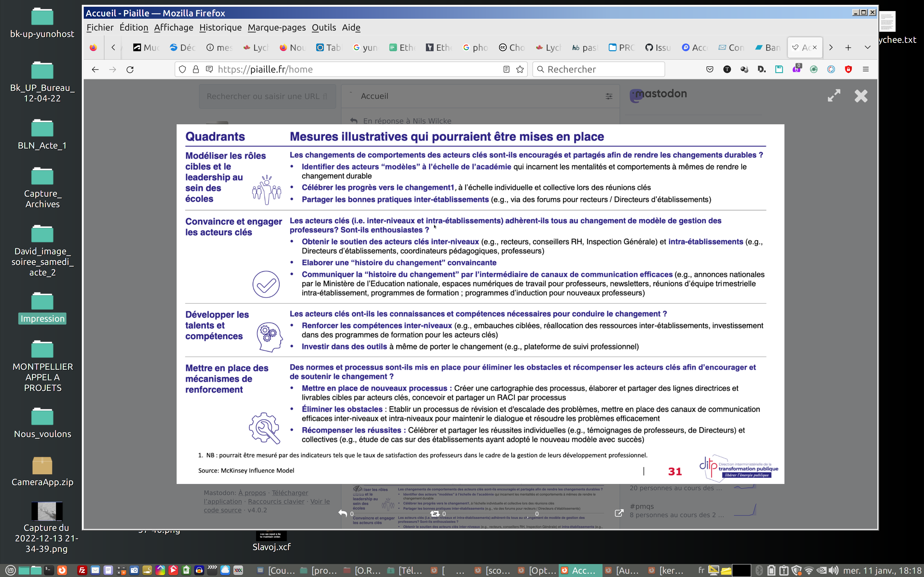Screen dimensions: 924x577
Task: Close the Mastodon image lightbox
Action: coord(861,96)
